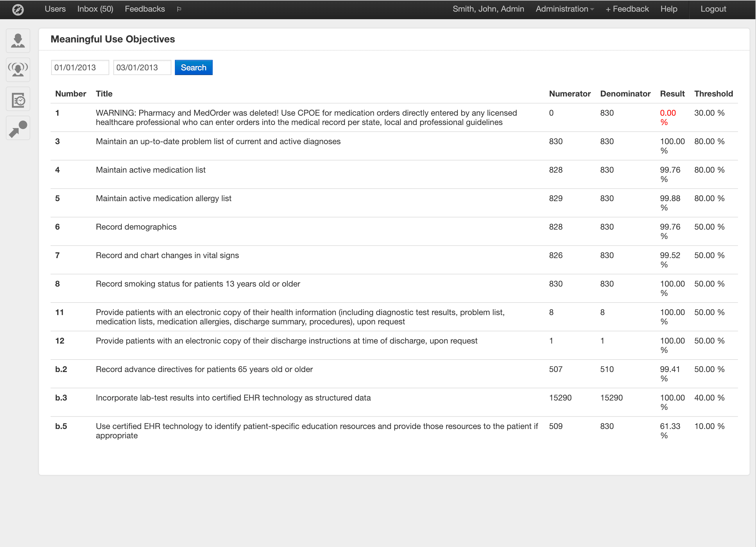Viewport: 756px width, 547px height.
Task: Open the Help menu
Action: tap(669, 9)
